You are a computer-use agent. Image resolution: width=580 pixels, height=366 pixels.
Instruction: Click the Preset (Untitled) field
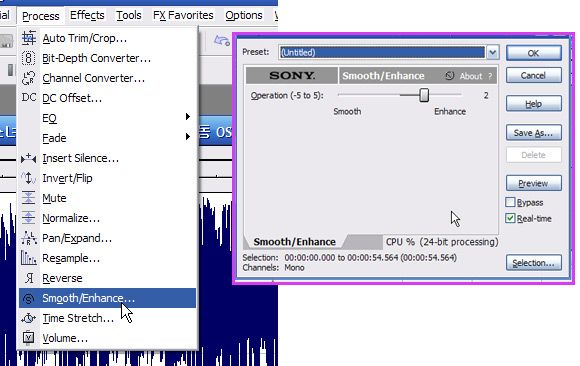382,52
